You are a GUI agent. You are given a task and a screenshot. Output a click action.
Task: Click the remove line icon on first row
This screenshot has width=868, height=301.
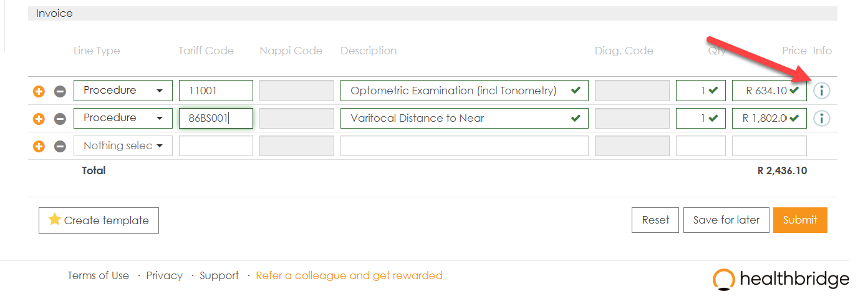coord(60,91)
